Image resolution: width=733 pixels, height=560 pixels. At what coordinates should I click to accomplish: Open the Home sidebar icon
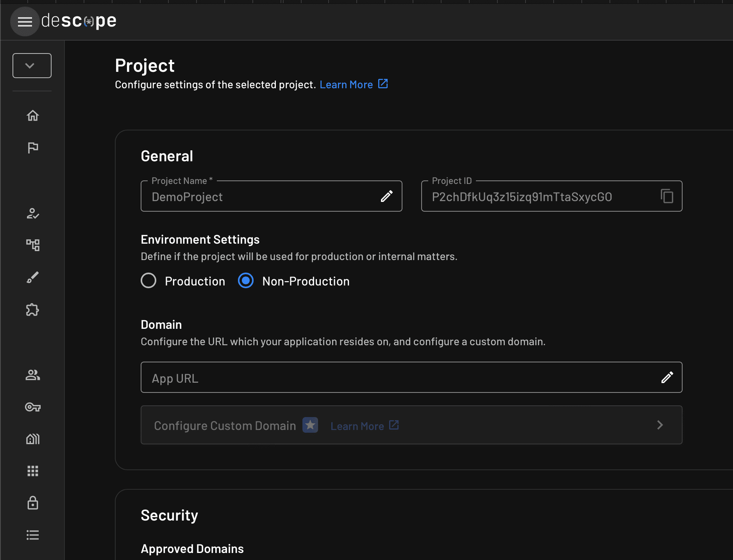(32, 115)
